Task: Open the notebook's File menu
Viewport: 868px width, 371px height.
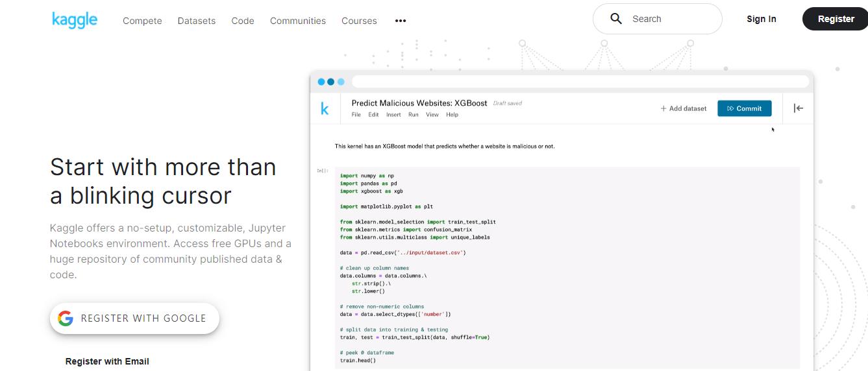Action: pyautogui.click(x=356, y=115)
